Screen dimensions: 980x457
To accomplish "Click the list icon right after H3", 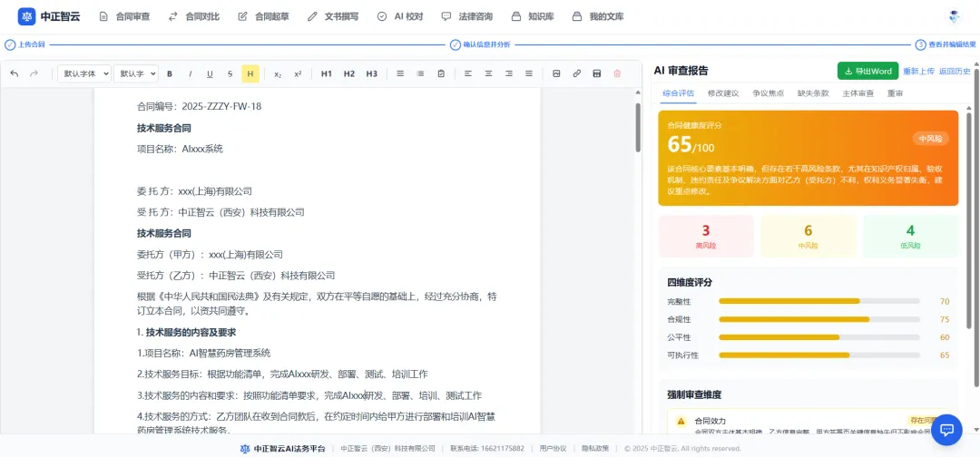I will click(401, 73).
